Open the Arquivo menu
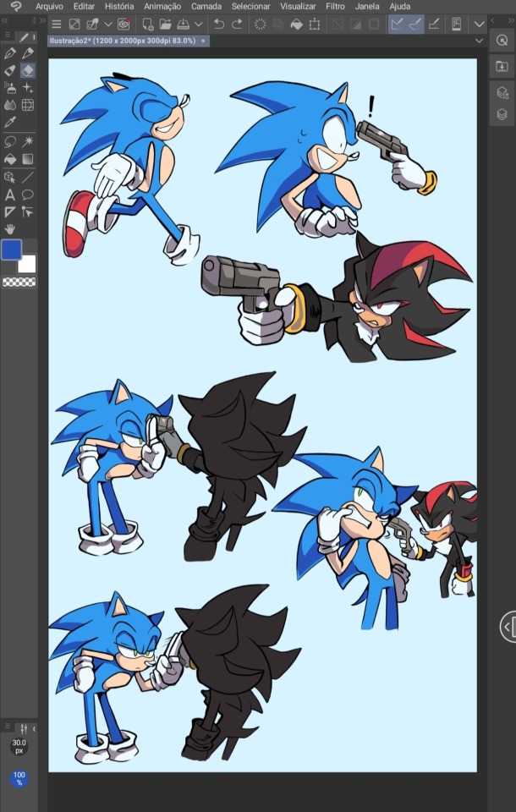This screenshot has height=812, width=516. tap(49, 6)
